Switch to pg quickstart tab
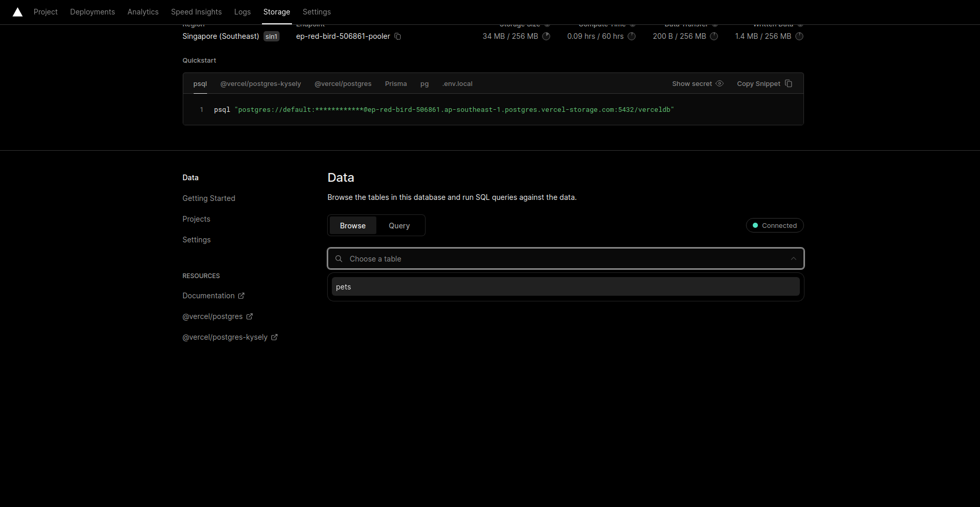This screenshot has width=980, height=507. coord(425,84)
